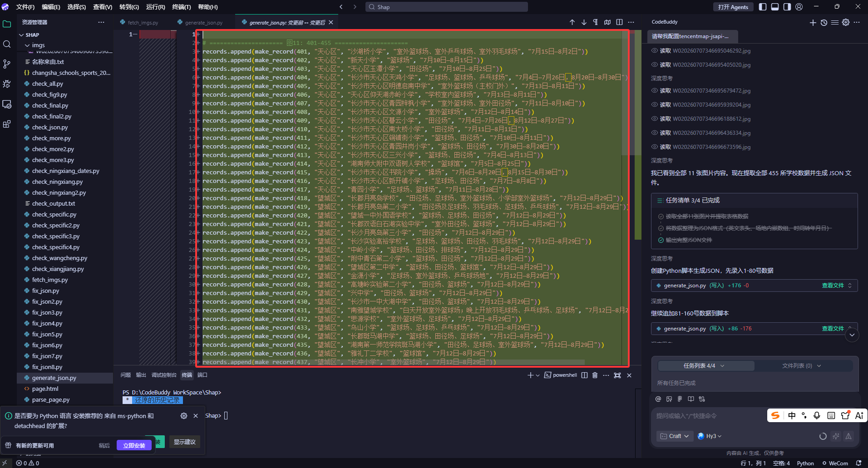Click the send message arrow icon
This screenshot has width=868, height=468.
[x=848, y=436]
